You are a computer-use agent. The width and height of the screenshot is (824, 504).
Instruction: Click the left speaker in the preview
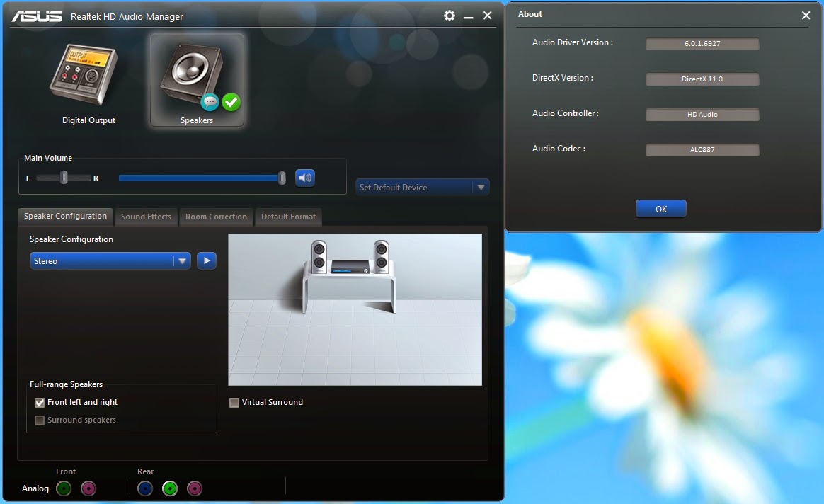319,257
